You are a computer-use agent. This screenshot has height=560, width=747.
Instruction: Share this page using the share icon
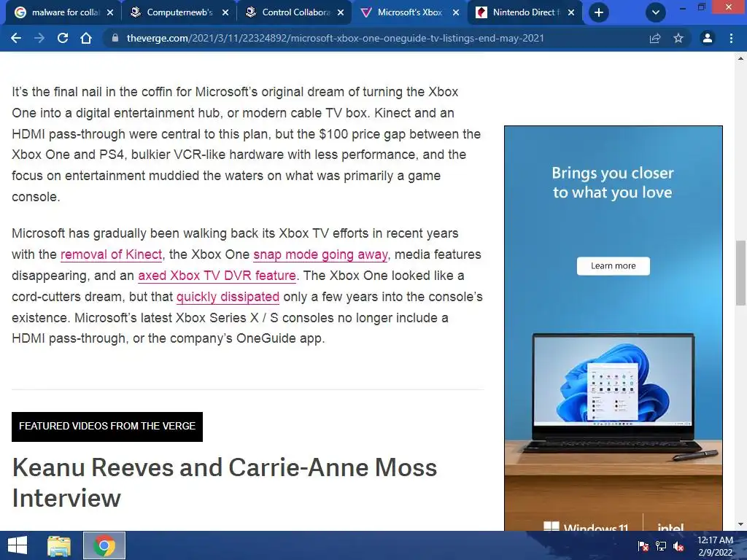(655, 38)
